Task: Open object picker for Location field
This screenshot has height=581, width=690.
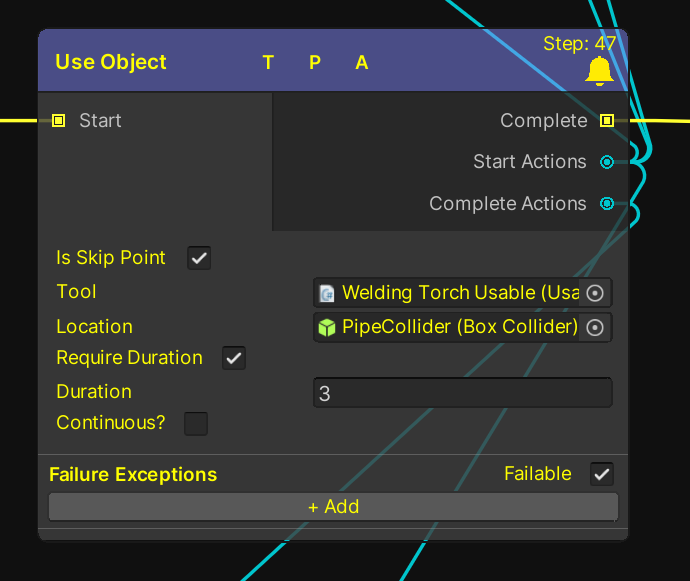Action: pos(595,327)
